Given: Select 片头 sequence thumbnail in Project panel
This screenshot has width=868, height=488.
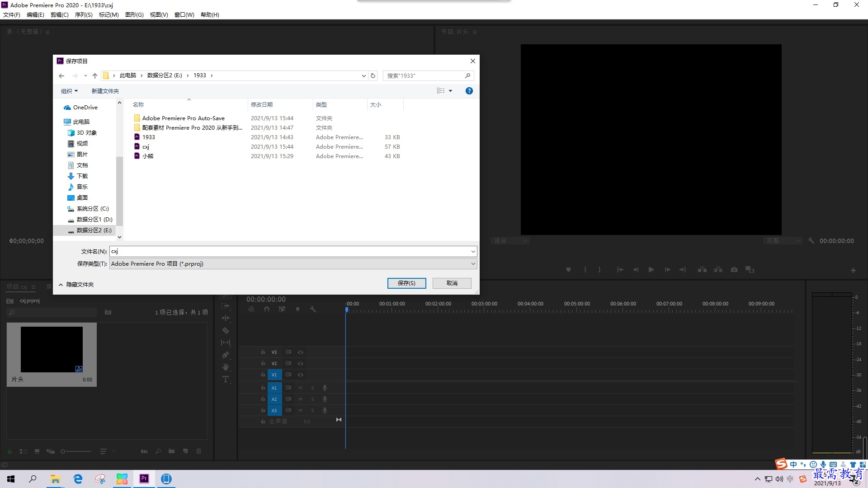Looking at the screenshot, I should pos(52,349).
